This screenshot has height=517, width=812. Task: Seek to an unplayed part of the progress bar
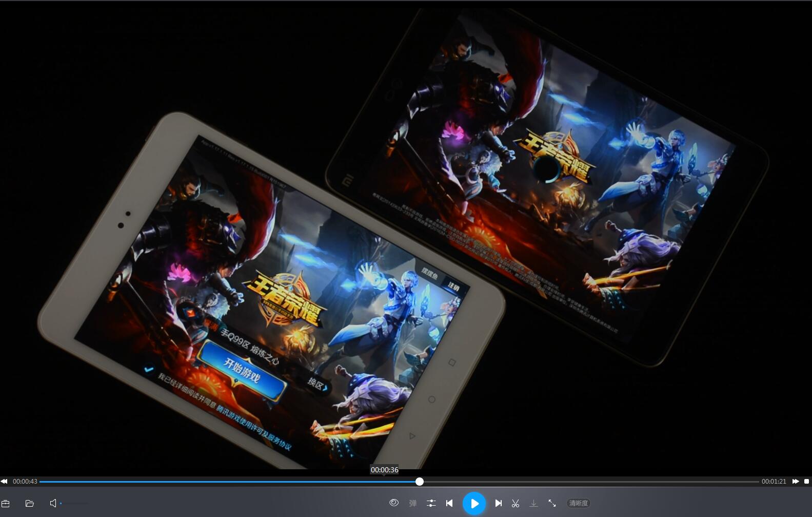pyautogui.click(x=591, y=482)
